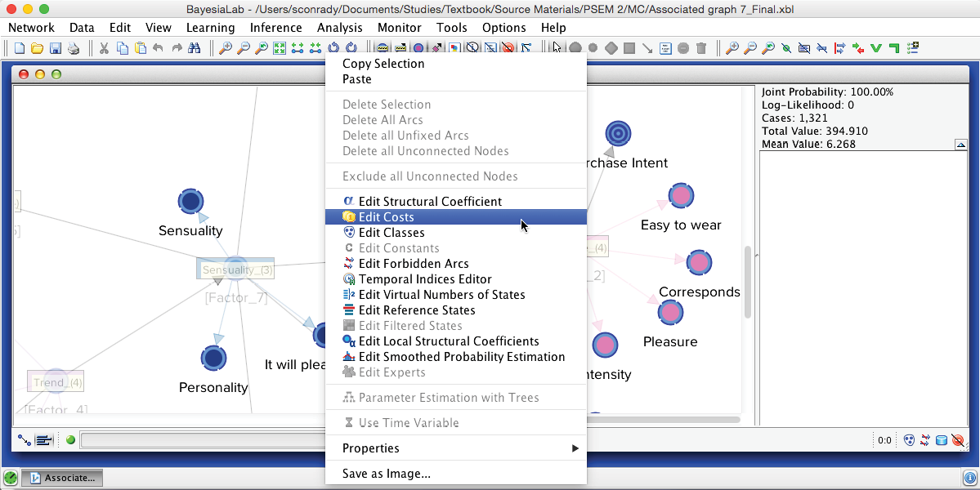Search nodes with the binoculars icon
Screen dimensions: 980x490
coord(195,48)
